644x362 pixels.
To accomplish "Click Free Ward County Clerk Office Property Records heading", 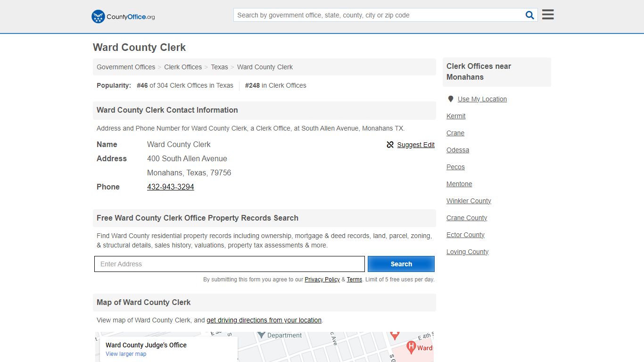I will [x=198, y=218].
